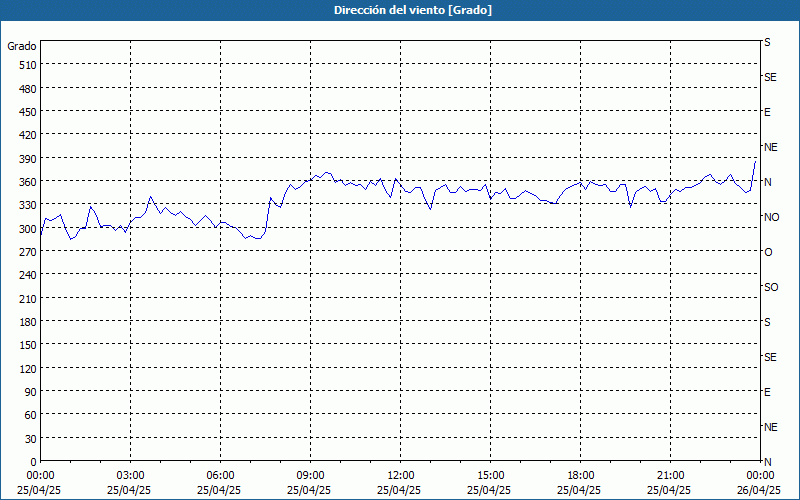This screenshot has width=800, height=500.
Task: Select the SO compass label on right axis
Action: pyautogui.click(x=771, y=287)
